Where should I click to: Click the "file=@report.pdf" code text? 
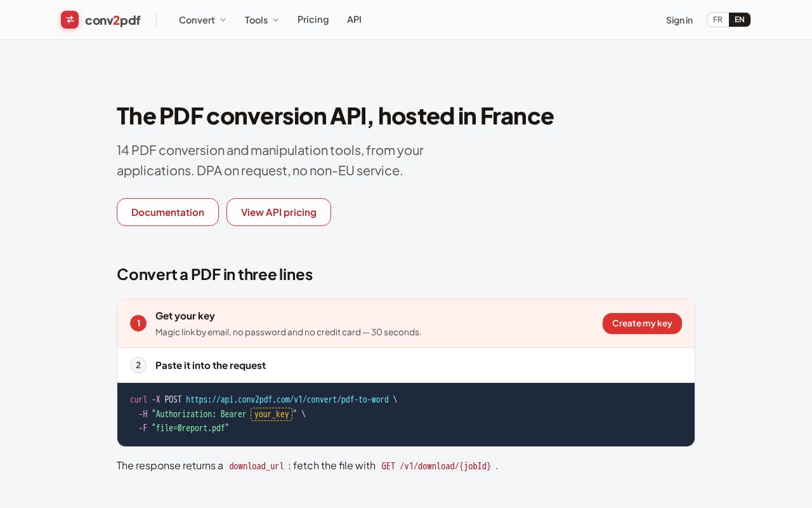(190, 428)
